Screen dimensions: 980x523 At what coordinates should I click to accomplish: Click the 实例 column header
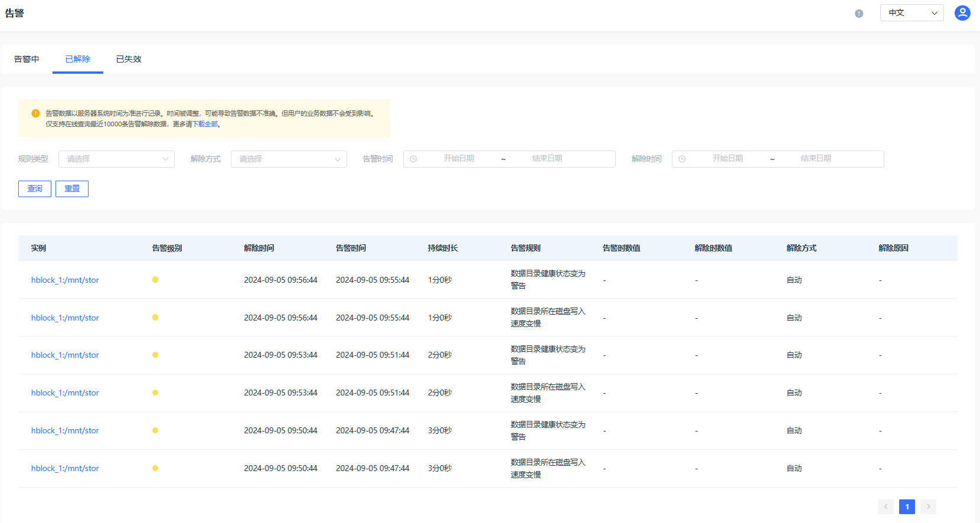click(x=38, y=249)
